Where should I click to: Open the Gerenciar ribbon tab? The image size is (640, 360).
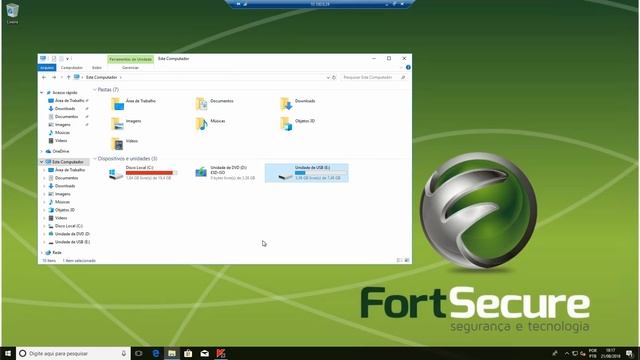coord(131,68)
